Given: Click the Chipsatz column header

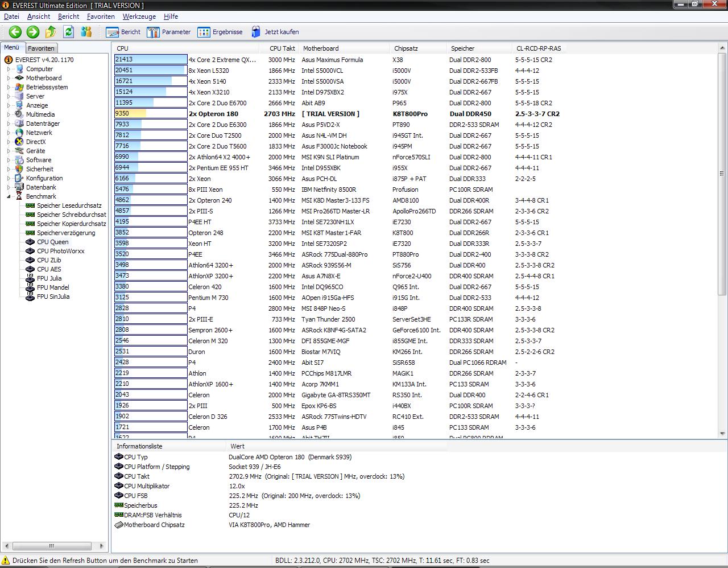Looking at the screenshot, I should click(418, 48).
